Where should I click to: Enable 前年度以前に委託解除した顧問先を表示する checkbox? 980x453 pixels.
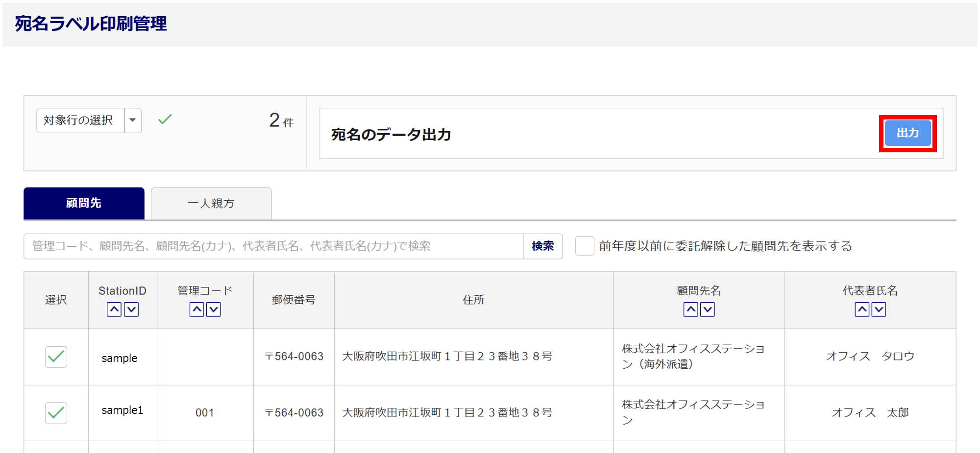click(x=585, y=246)
